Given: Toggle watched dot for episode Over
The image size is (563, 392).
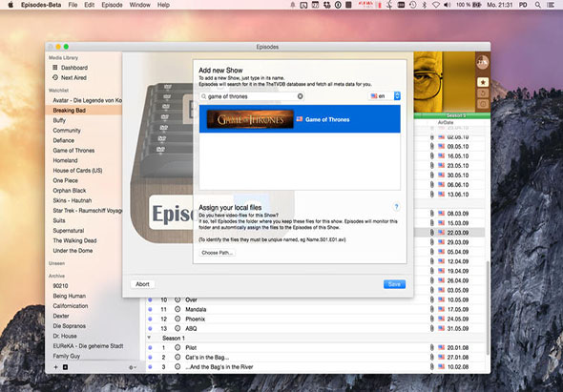Looking at the screenshot, I should (150, 299).
